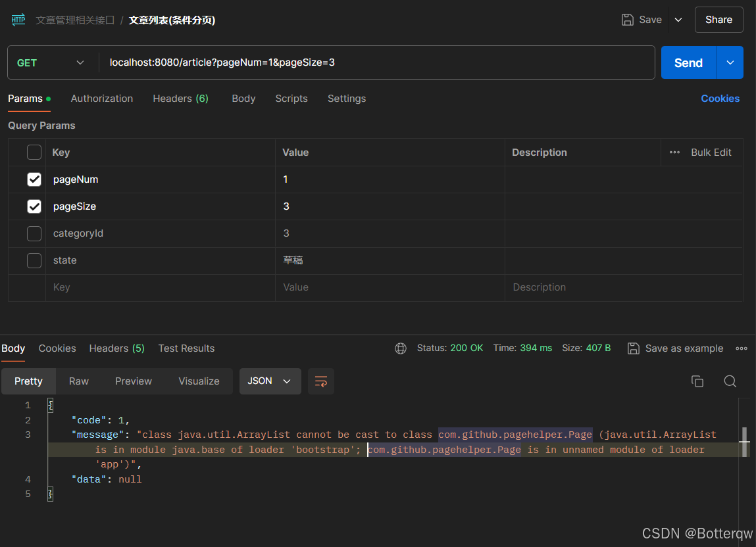This screenshot has height=547, width=756.
Task: Switch to the Raw response view tab
Action: tap(79, 381)
